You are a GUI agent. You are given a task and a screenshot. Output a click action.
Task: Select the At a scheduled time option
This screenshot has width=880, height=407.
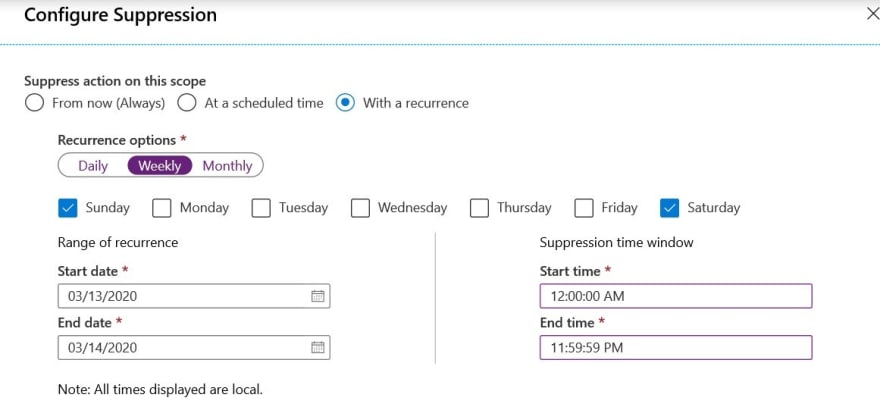coord(186,103)
